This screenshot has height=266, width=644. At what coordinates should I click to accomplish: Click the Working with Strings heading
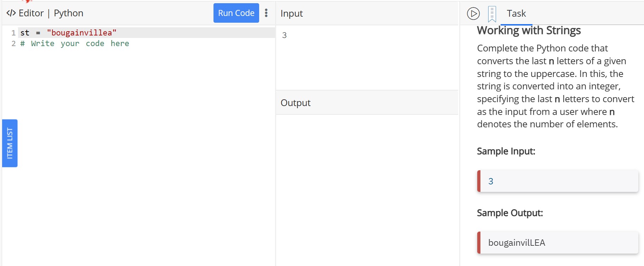529,31
